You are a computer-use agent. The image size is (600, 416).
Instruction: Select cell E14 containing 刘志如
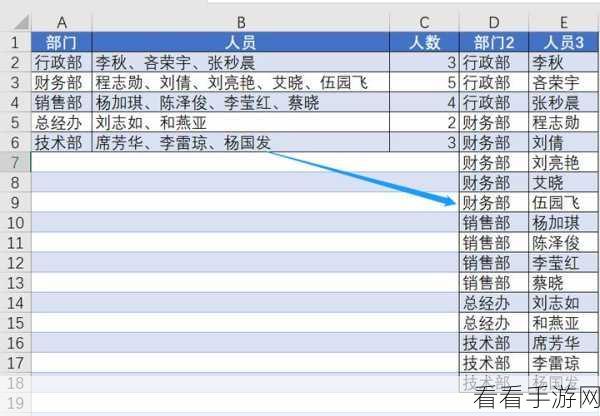(564, 303)
